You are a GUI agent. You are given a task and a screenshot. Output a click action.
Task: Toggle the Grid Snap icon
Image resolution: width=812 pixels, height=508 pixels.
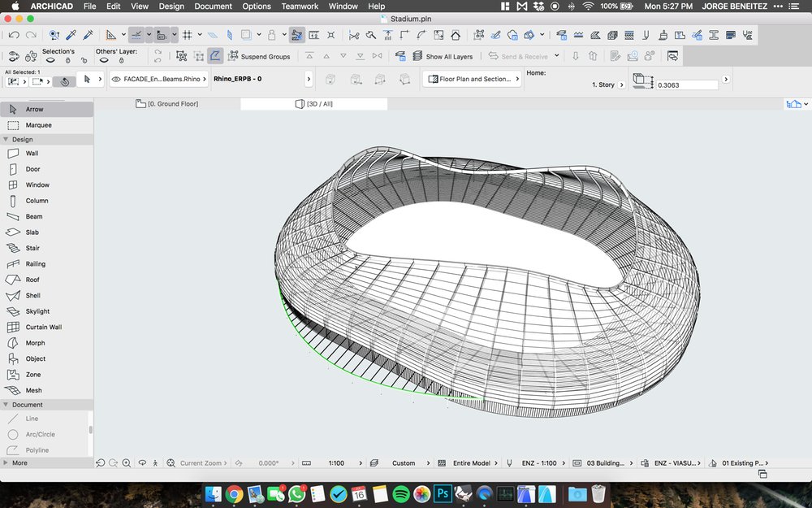click(187, 35)
